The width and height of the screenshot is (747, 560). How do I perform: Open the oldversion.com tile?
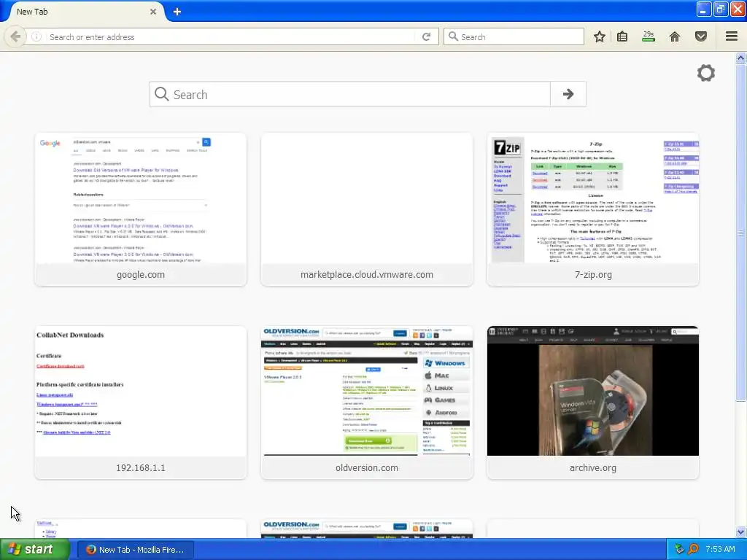[x=367, y=402]
